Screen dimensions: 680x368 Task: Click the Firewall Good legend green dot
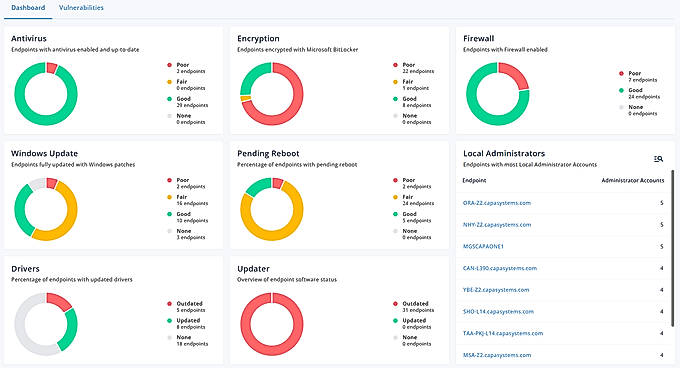click(x=621, y=91)
